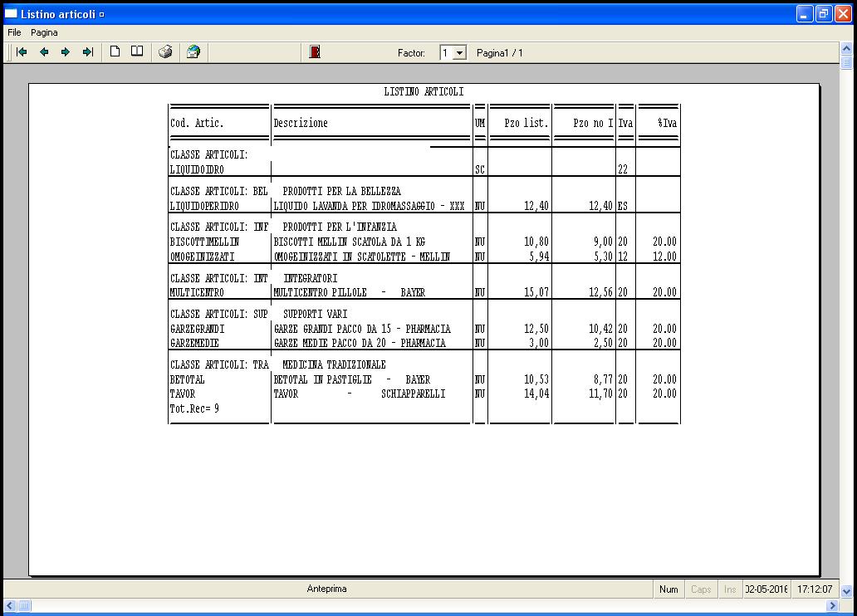Click the horizontal scrollbar left arrow
Screen dimensions: 857x616
tap(10, 605)
